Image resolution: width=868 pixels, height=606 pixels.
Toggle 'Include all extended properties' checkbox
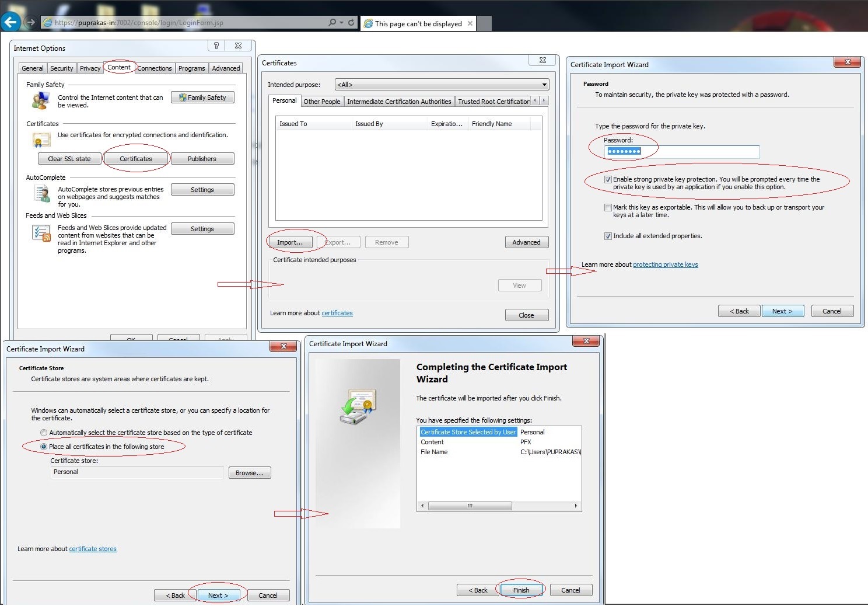click(x=608, y=236)
